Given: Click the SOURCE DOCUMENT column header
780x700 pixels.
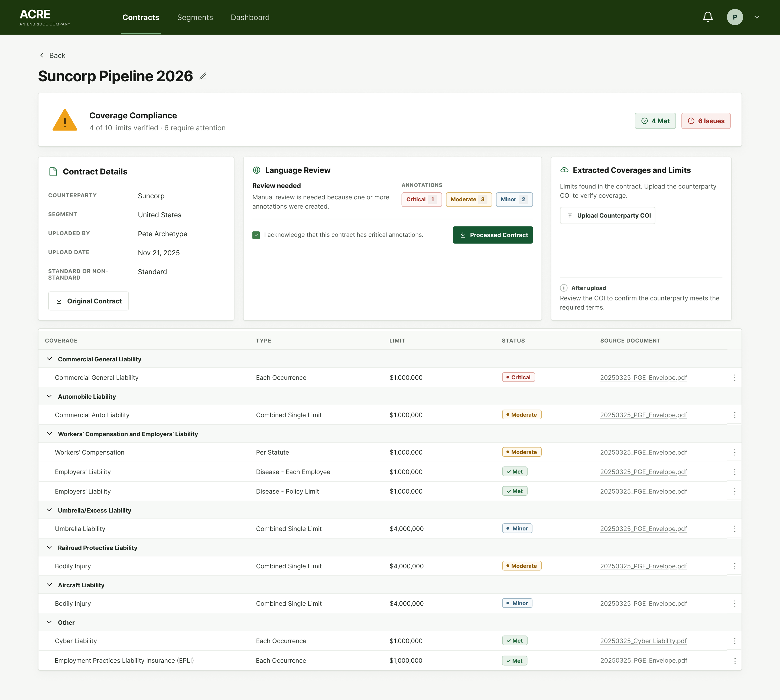Looking at the screenshot, I should click(630, 341).
